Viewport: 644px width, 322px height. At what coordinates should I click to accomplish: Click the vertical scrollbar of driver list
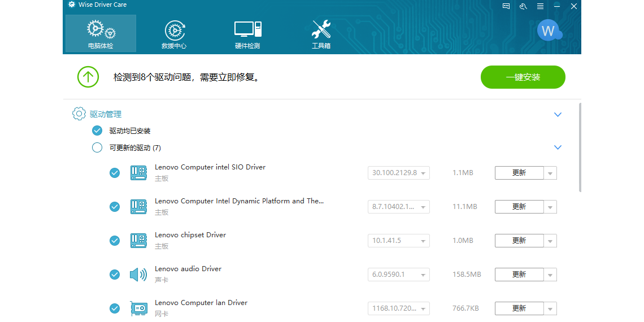tap(579, 147)
